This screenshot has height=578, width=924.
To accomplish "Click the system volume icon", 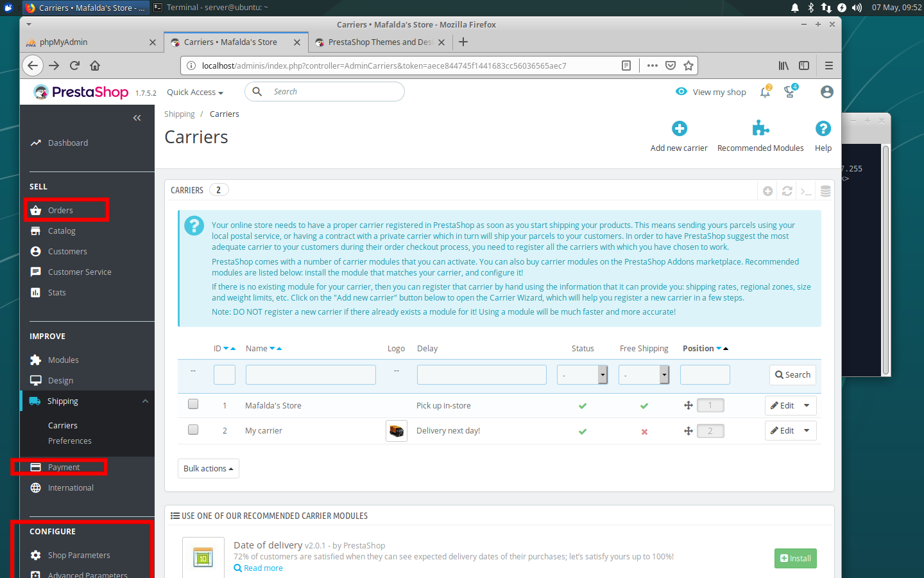I will pyautogui.click(x=857, y=8).
